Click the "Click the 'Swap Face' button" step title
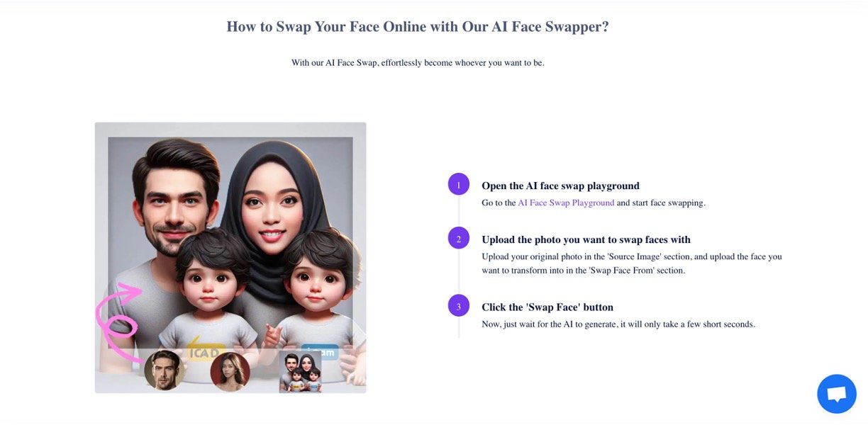868x425 pixels. click(547, 307)
